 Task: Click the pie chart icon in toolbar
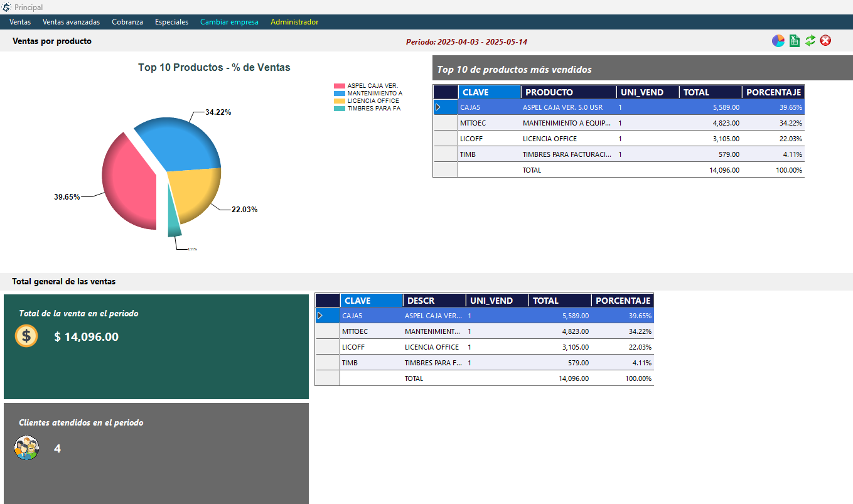pos(778,41)
